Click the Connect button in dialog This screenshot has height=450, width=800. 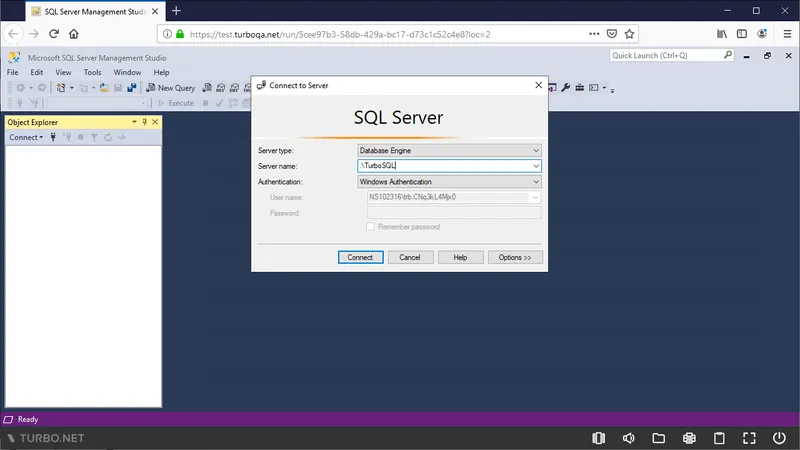360,257
